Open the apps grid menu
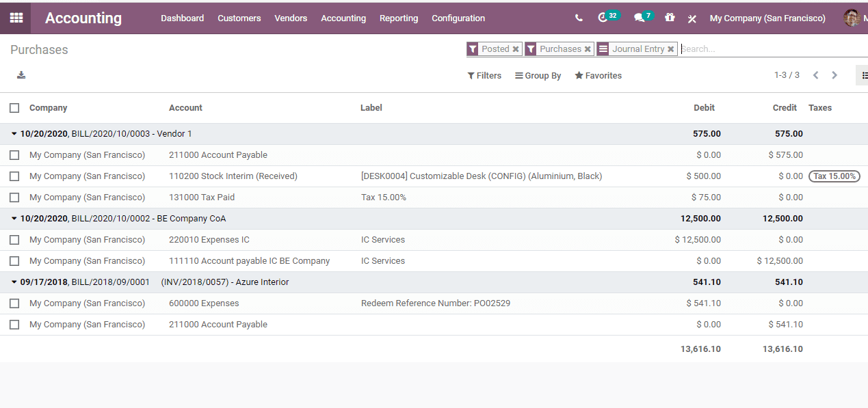The width and height of the screenshot is (868, 408). 14,18
